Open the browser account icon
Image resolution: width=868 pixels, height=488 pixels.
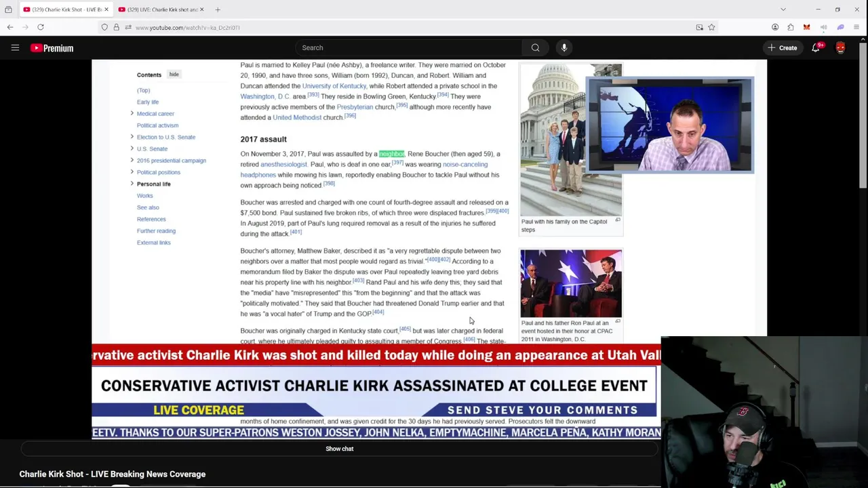click(775, 27)
